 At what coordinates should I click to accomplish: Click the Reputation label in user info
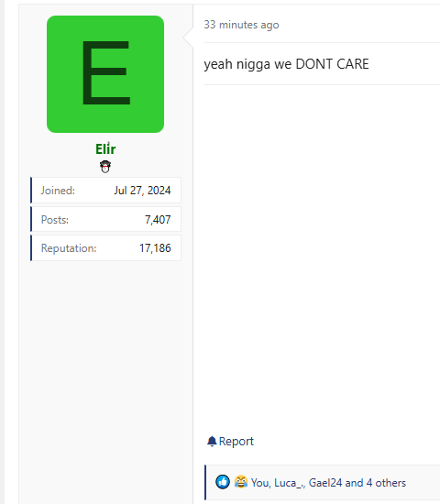(x=69, y=248)
